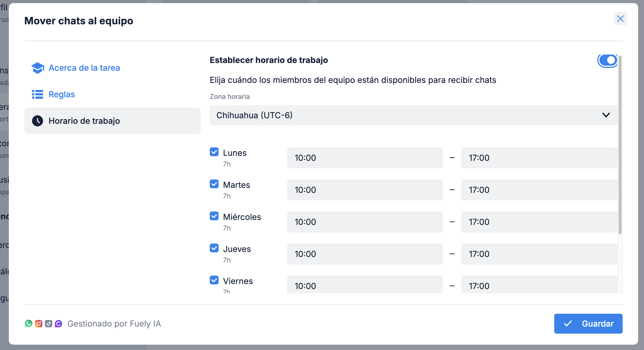Click the WhatsApp icon in footer

pyautogui.click(x=29, y=323)
